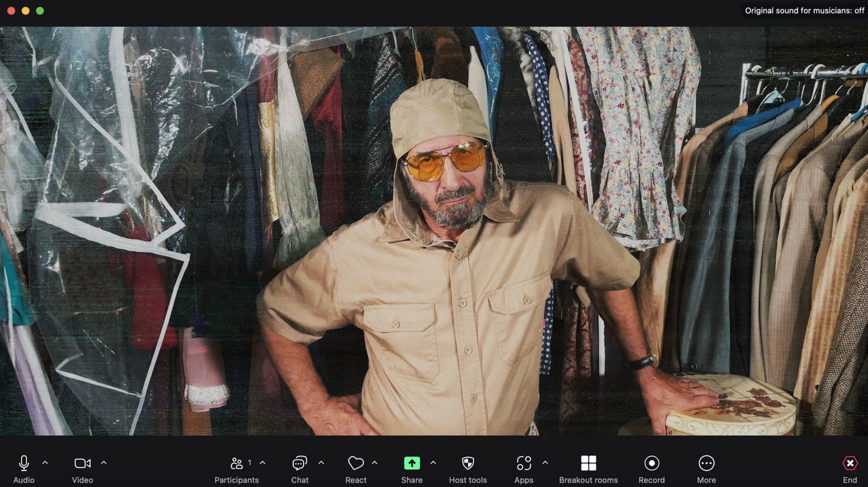Open the Participants panel
This screenshot has height=487, width=868.
237,463
